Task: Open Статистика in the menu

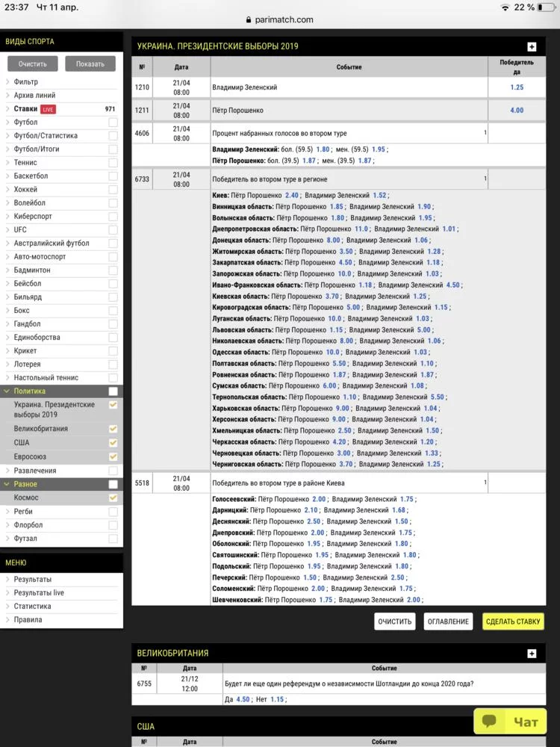Action: tap(32, 606)
